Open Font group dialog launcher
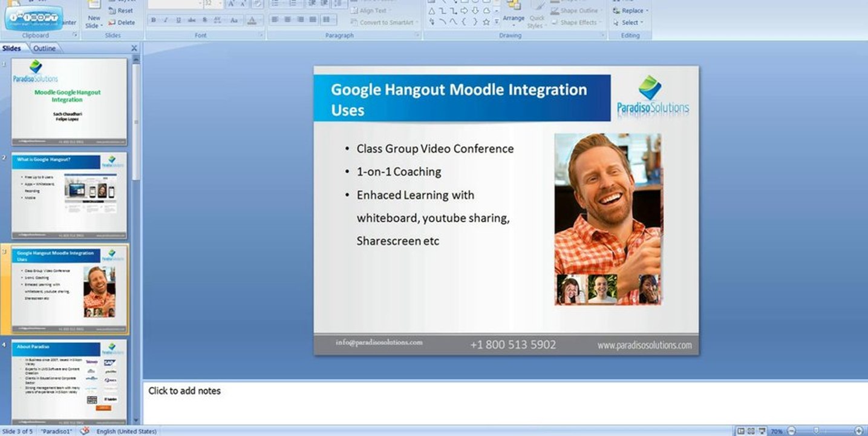The height and width of the screenshot is (436, 868). click(261, 36)
